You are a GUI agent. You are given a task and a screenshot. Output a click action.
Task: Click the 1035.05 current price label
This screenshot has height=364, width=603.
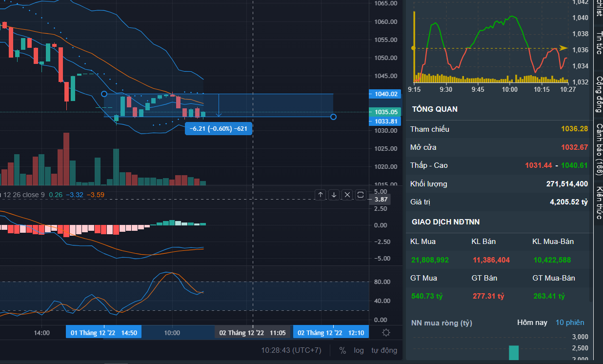[385, 112]
